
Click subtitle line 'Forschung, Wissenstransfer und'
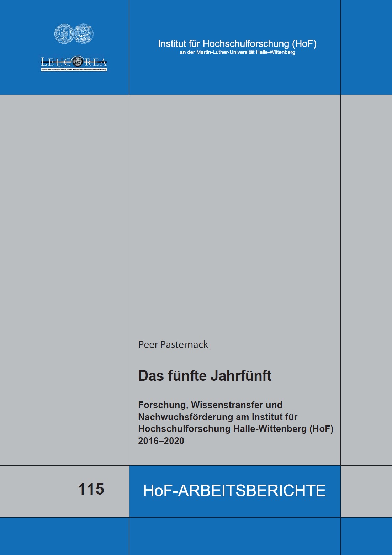coord(210,405)
